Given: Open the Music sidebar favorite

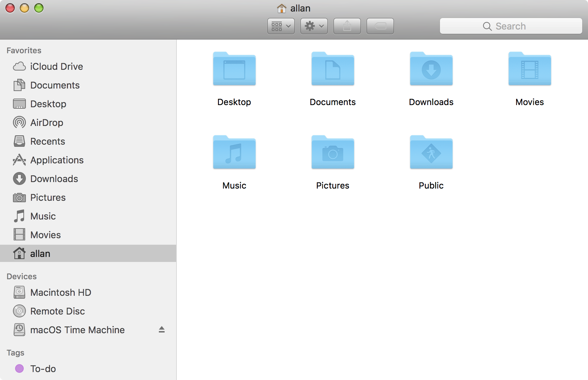Looking at the screenshot, I should pos(88,216).
